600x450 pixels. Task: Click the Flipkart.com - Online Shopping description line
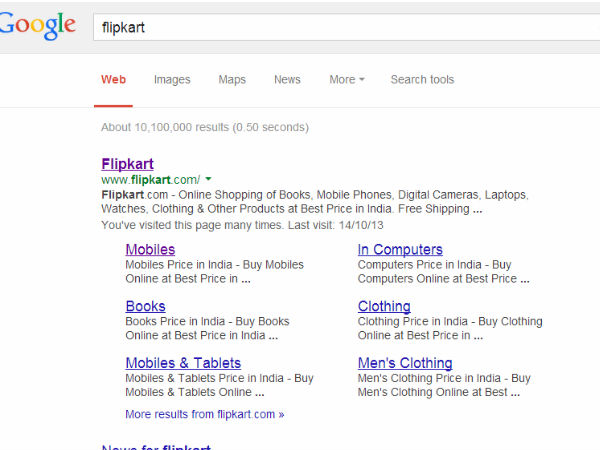[315, 195]
